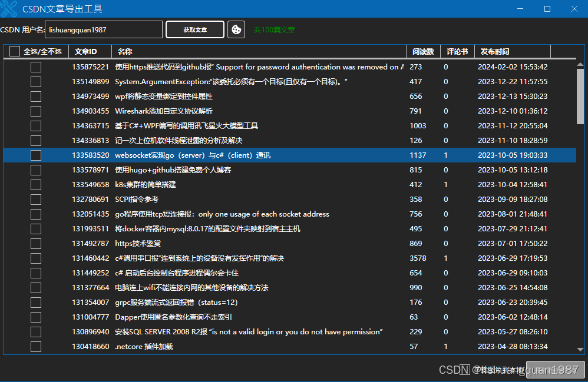Click the scroll down arrow of article list
The image size is (588, 382).
pyautogui.click(x=580, y=349)
